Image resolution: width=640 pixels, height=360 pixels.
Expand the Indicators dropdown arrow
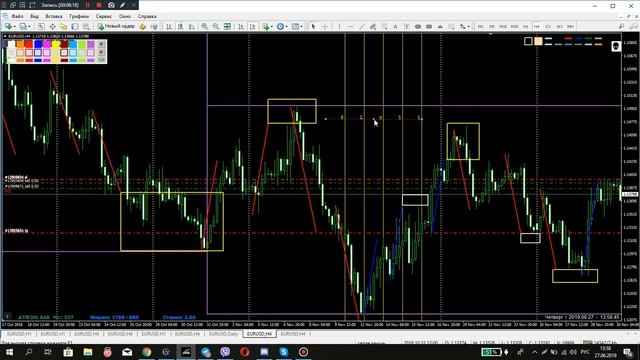coord(273,26)
